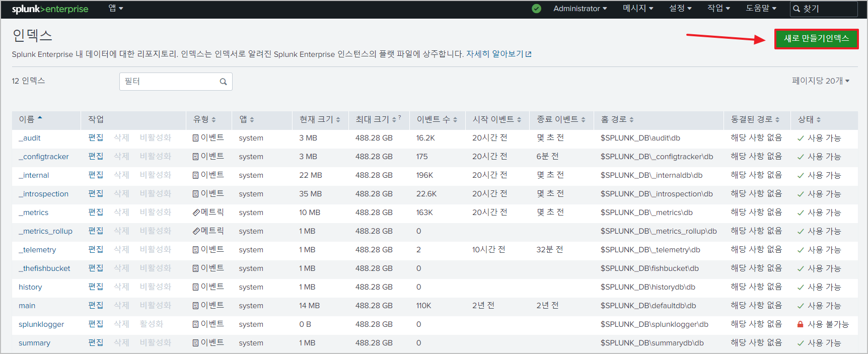Open the 설정 menu
This screenshot has height=354, width=868.
(x=680, y=9)
